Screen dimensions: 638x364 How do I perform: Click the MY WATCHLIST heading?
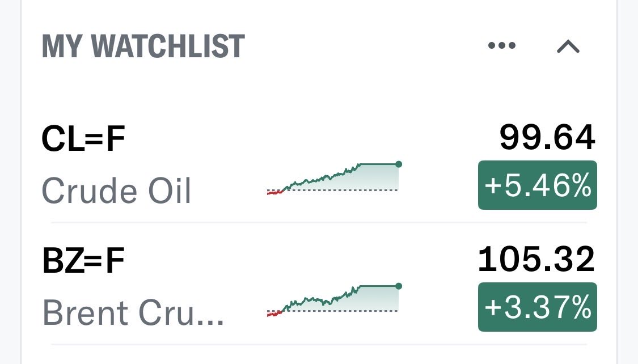coord(143,46)
